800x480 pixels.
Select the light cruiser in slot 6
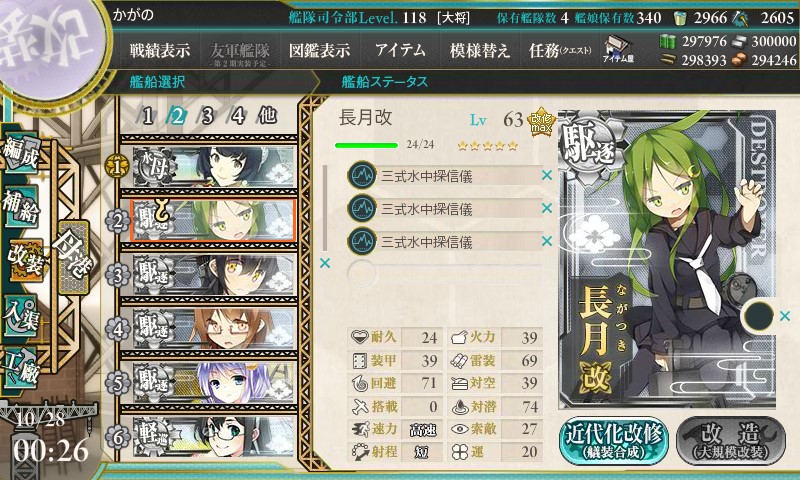point(213,437)
